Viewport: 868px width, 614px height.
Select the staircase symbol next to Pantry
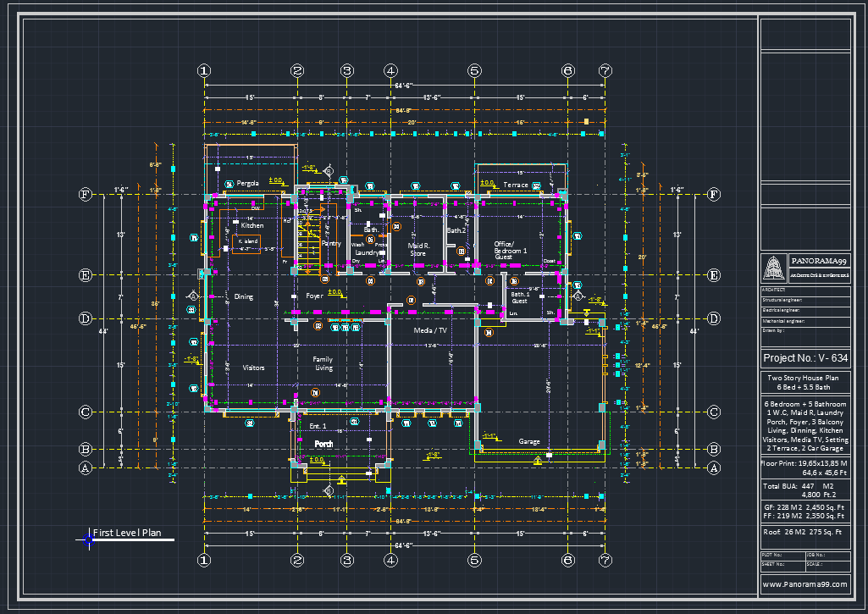coord(309,238)
